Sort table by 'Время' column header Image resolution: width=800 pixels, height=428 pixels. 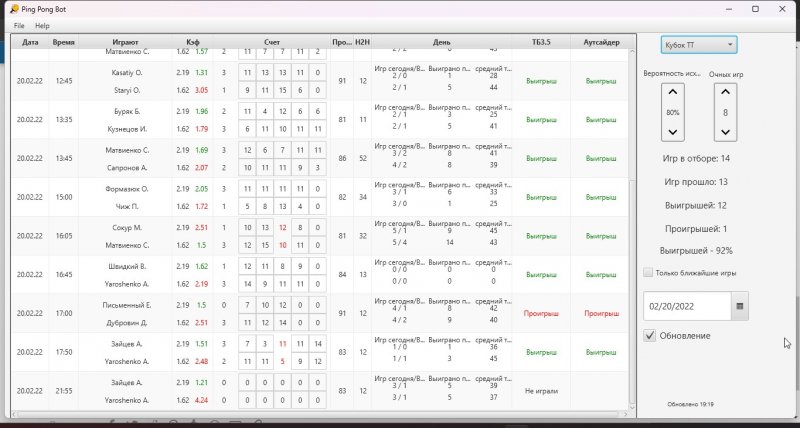(x=64, y=43)
